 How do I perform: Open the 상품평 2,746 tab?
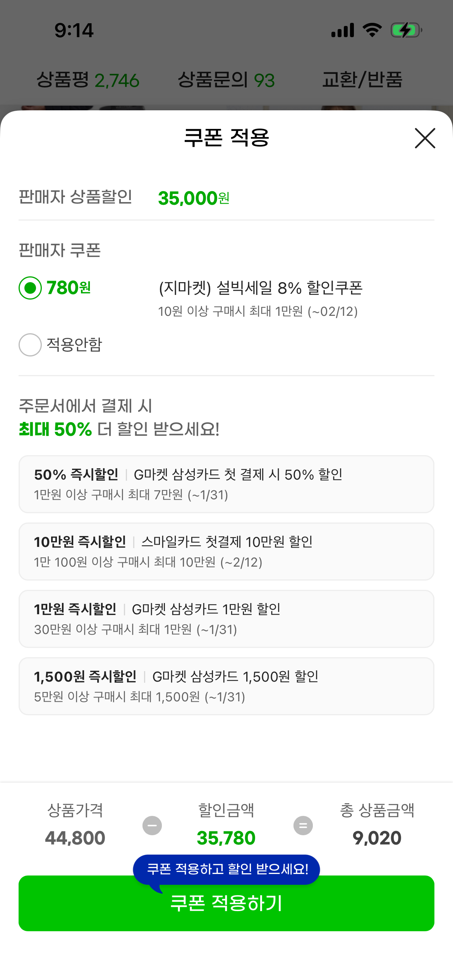[x=88, y=80]
